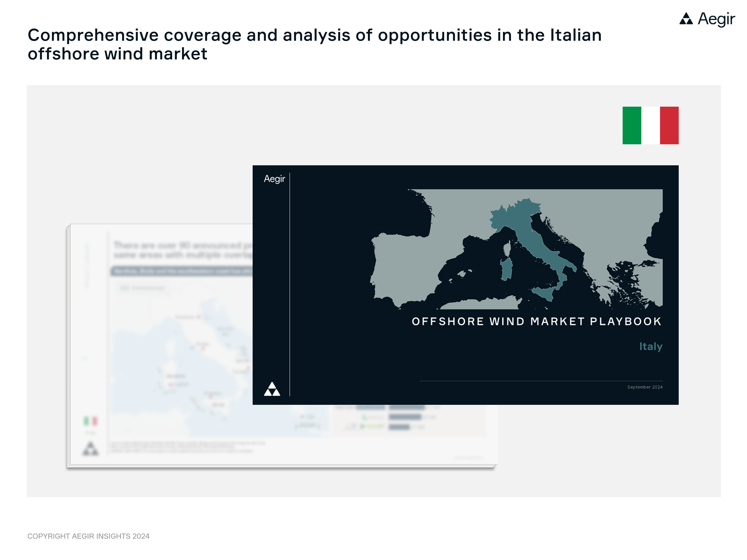Click the 'COPYRIGHT AEGIR INSIGHTS 2024' footer
Image resolution: width=747 pixels, height=560 pixels.
pos(89,536)
